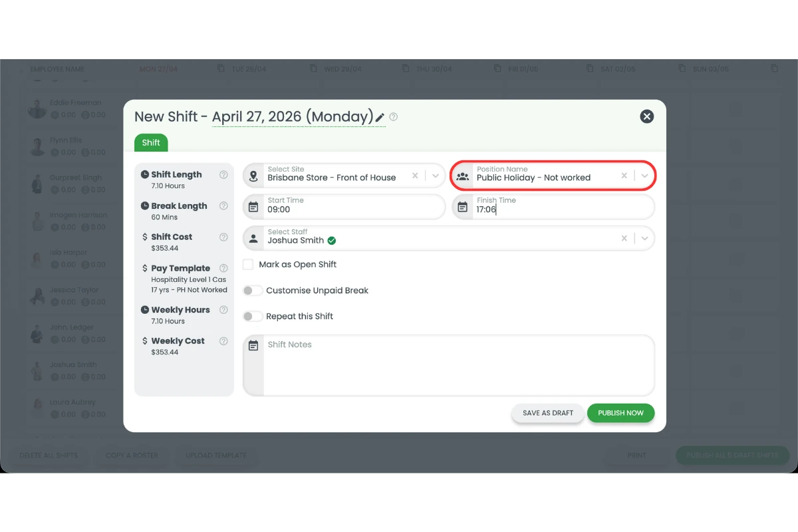798x532 pixels.
Task: Click the green verified tick beside Joshua Smith
Action: click(x=332, y=241)
